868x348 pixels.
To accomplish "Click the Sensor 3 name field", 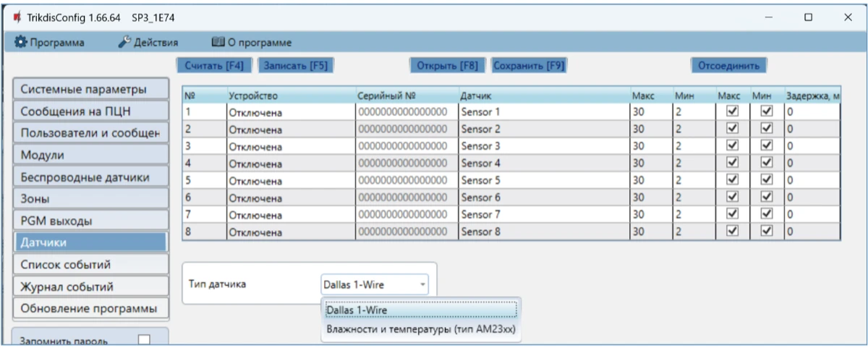I will click(x=542, y=146).
